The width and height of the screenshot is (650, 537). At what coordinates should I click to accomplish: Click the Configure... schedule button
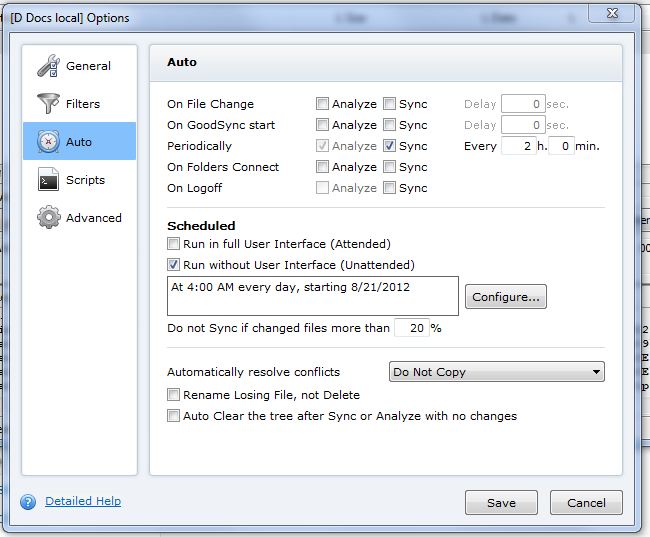(x=506, y=296)
